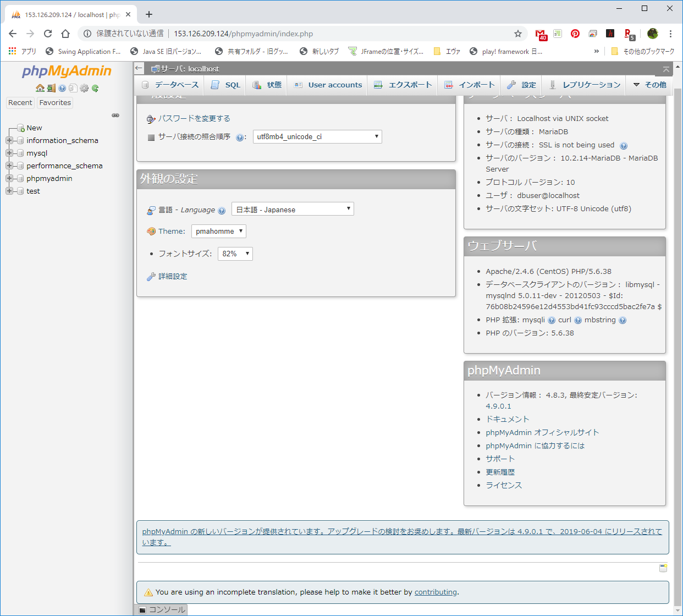This screenshot has width=683, height=616.
Task: Select the mysql database in tree
Action: pyautogui.click(x=37, y=153)
